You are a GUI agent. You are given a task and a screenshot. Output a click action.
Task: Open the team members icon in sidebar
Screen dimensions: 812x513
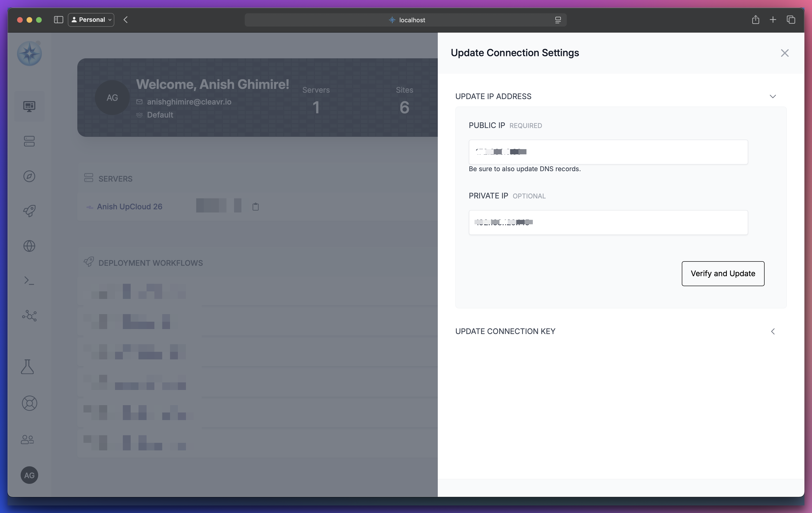27,440
